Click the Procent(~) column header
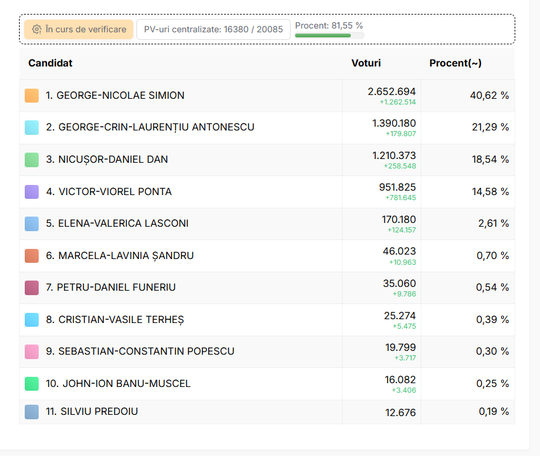The height and width of the screenshot is (456, 540). (455, 63)
